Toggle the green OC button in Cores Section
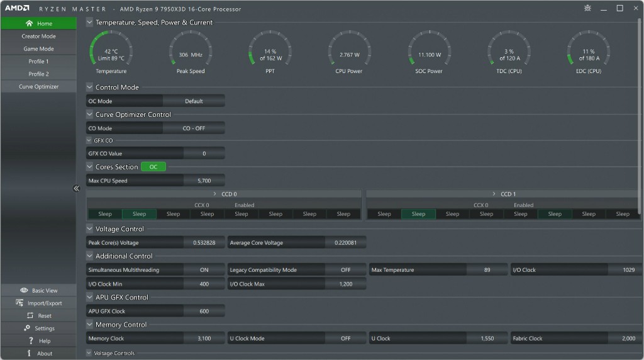 tap(153, 167)
